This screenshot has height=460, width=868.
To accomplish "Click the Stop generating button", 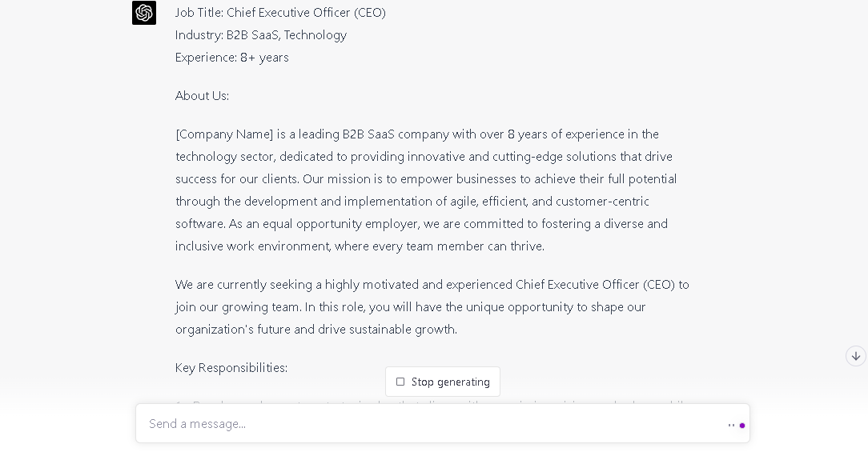I will pyautogui.click(x=442, y=382).
